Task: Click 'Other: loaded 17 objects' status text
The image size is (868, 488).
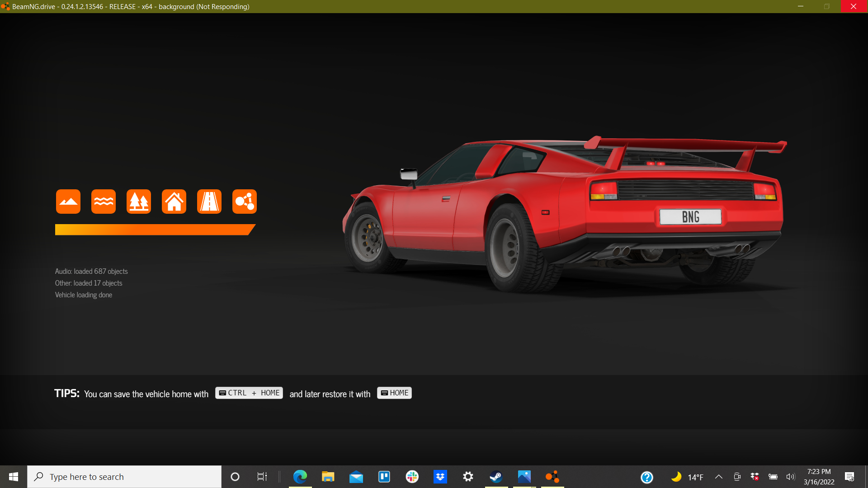Action: tap(89, 283)
